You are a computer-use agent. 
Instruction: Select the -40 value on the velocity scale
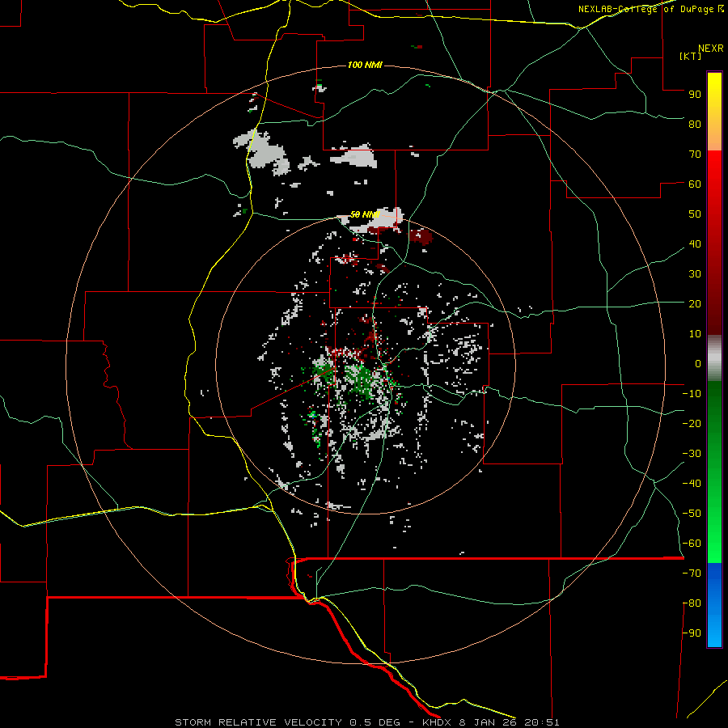pos(692,484)
